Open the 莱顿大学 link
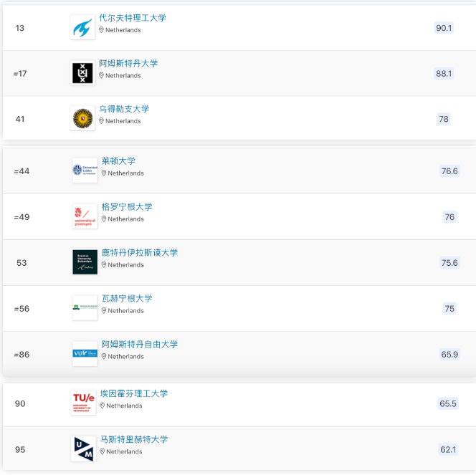Screen dimensions: 476x475 tap(118, 161)
